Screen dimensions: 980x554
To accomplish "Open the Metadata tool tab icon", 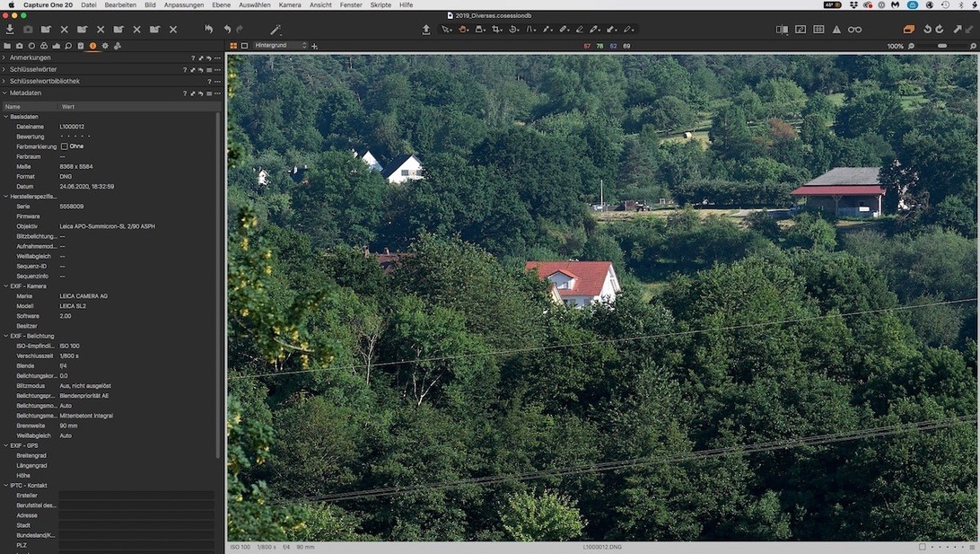I will [92, 46].
